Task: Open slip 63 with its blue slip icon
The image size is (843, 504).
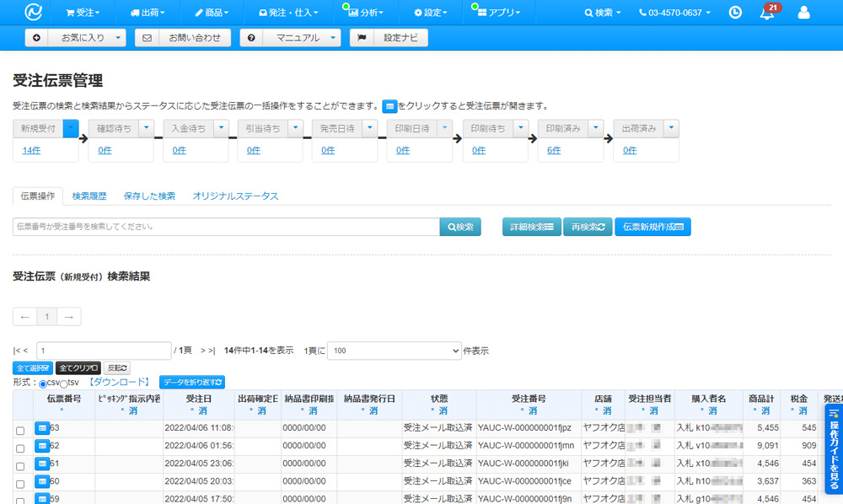Action: click(x=42, y=428)
